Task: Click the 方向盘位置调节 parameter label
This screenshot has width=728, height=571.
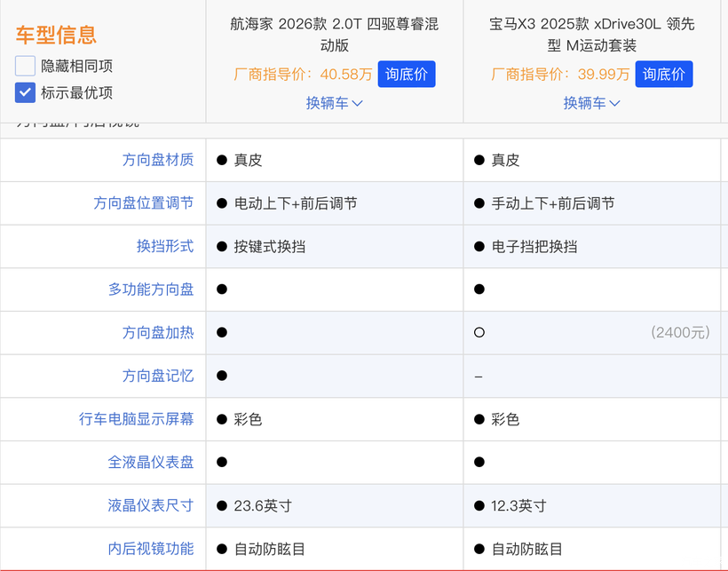Action: point(144,203)
